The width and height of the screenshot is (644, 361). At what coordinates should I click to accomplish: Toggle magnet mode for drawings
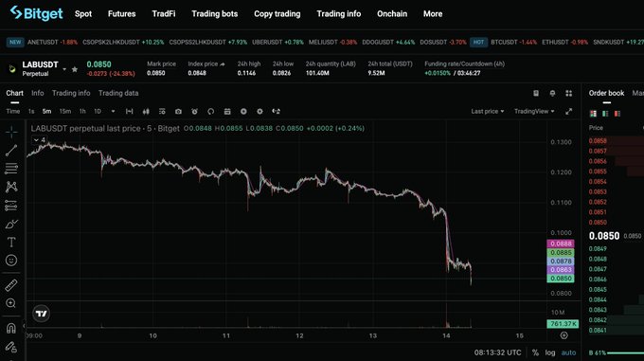(11, 328)
